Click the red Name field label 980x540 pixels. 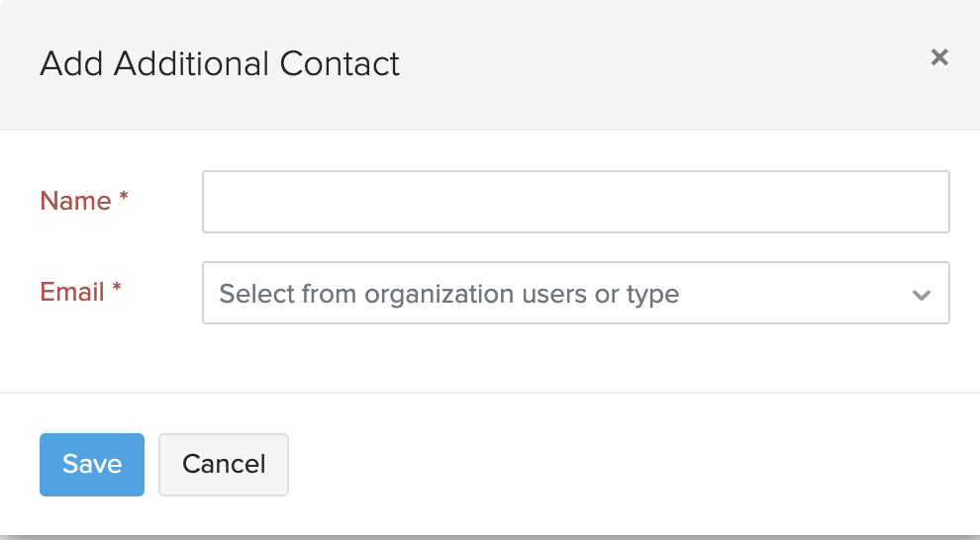[x=75, y=201]
